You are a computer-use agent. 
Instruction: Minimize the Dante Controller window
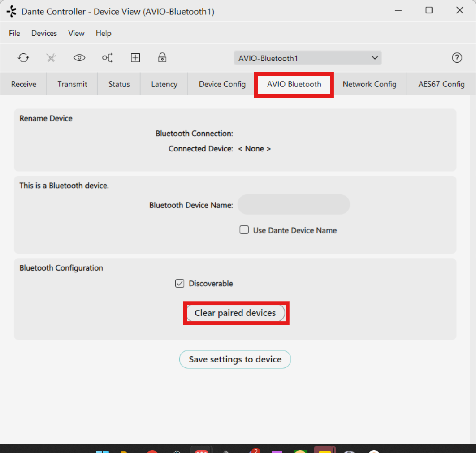pyautogui.click(x=398, y=11)
